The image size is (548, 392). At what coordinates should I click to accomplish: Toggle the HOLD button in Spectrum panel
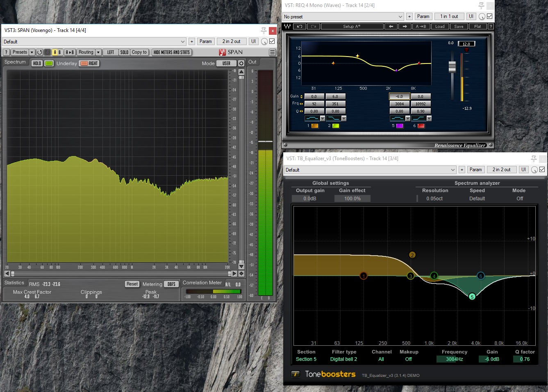37,63
